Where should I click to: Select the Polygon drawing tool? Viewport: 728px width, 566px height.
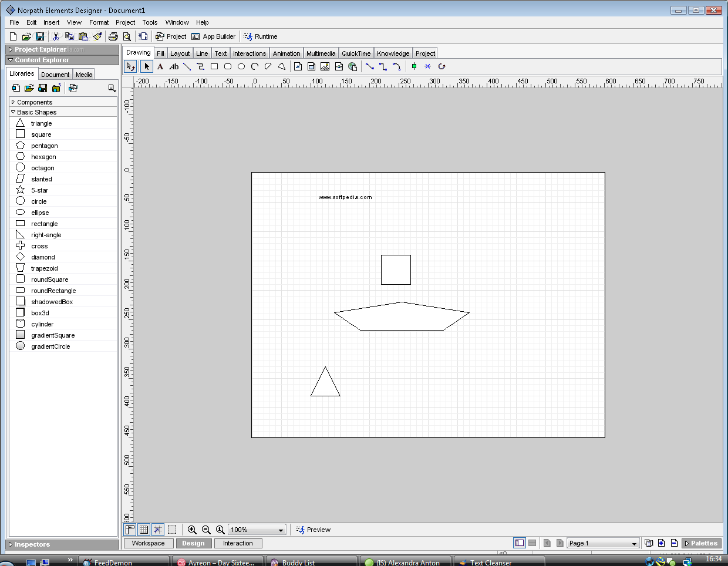click(282, 66)
